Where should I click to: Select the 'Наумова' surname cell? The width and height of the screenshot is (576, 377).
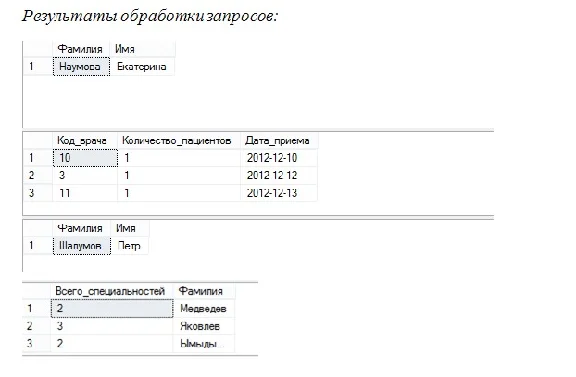click(x=82, y=67)
